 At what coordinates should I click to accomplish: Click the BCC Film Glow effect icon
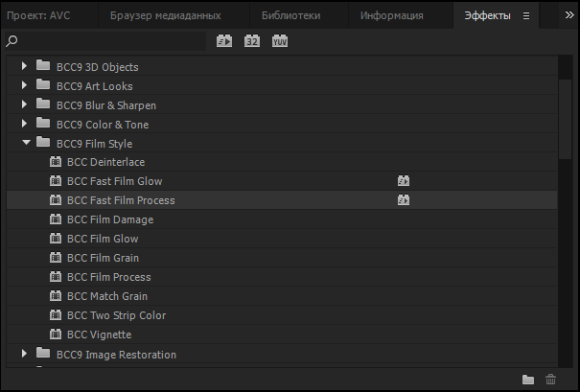click(56, 239)
